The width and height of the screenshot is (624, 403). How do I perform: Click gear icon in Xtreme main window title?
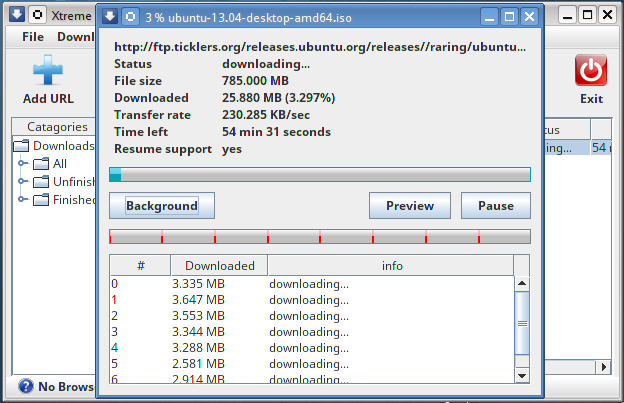(37, 15)
